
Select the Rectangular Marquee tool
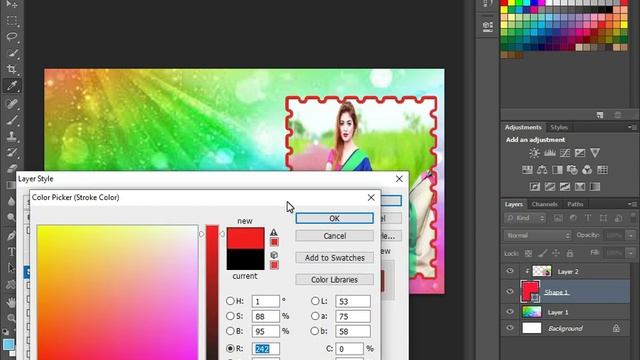(11, 20)
